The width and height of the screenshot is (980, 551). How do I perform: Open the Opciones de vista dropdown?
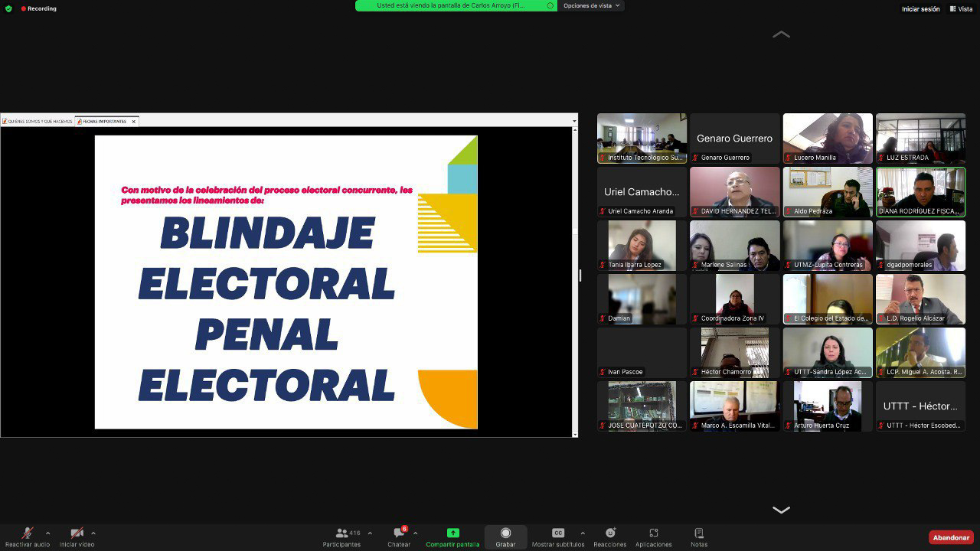coord(593,5)
